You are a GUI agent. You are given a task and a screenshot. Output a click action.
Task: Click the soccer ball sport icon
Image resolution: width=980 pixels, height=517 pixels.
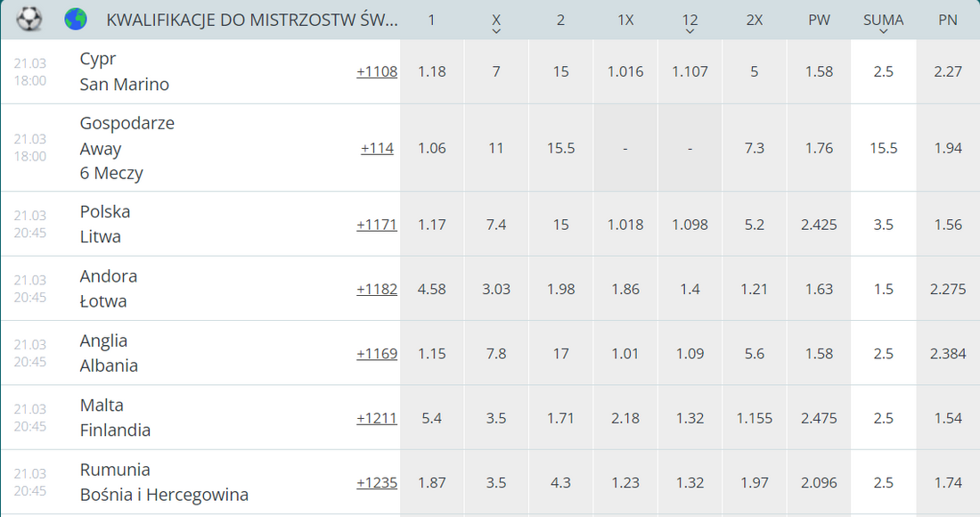coord(29,20)
